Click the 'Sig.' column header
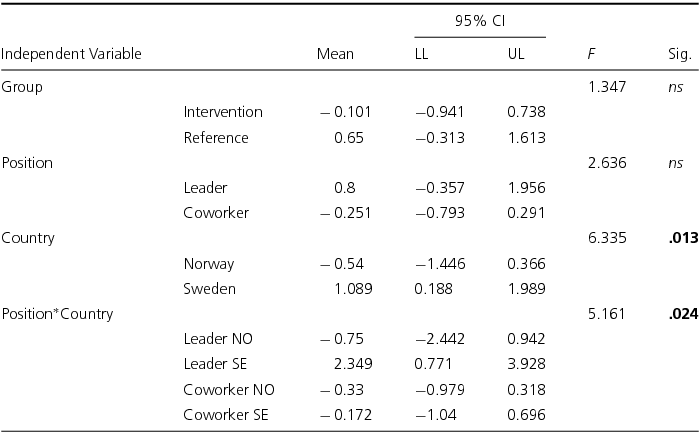Screen dimensions: 700x434 (x=680, y=54)
